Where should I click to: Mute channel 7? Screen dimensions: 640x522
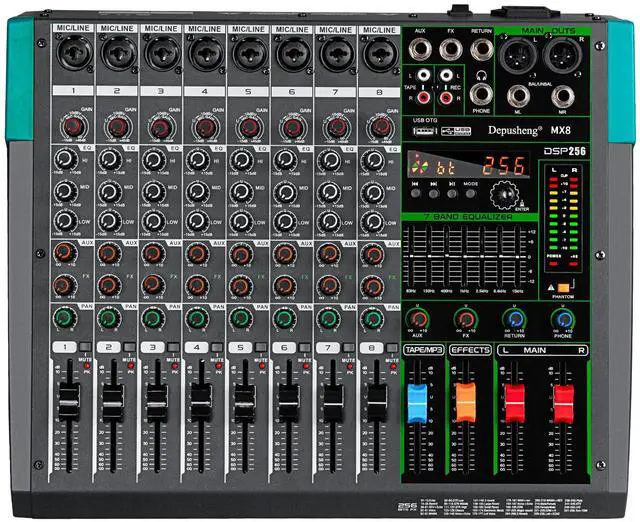[349, 348]
